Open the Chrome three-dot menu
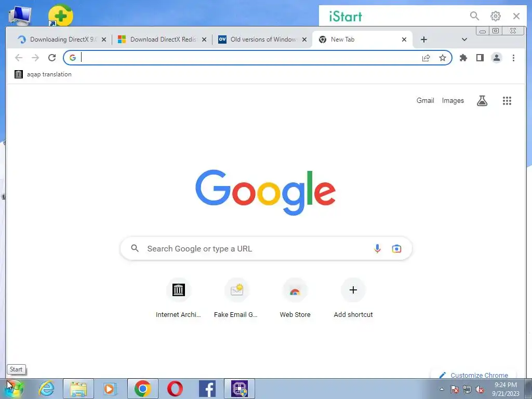The image size is (532, 399). 513,58
